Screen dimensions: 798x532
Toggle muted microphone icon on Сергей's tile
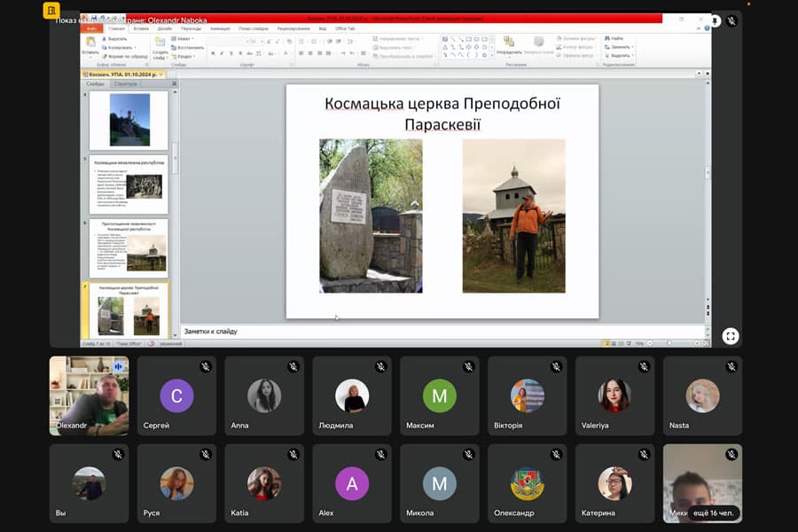(x=206, y=366)
